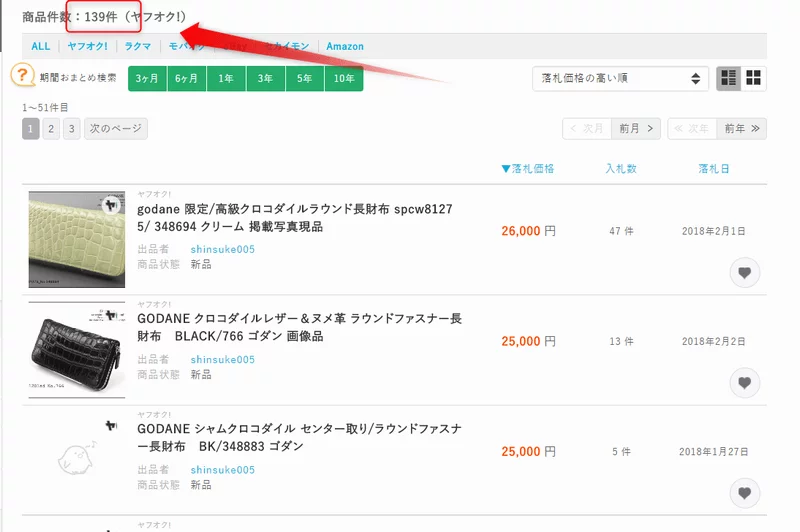Image resolution: width=800 pixels, height=532 pixels.
Task: Filter results to last 6ヶ月
Action: pyautogui.click(x=186, y=79)
